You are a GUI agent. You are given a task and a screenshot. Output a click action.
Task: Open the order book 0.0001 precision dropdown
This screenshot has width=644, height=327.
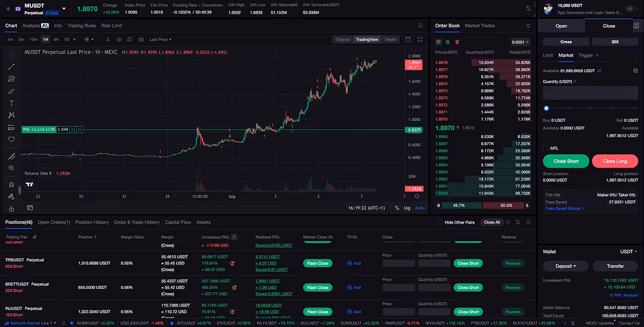[x=520, y=42]
